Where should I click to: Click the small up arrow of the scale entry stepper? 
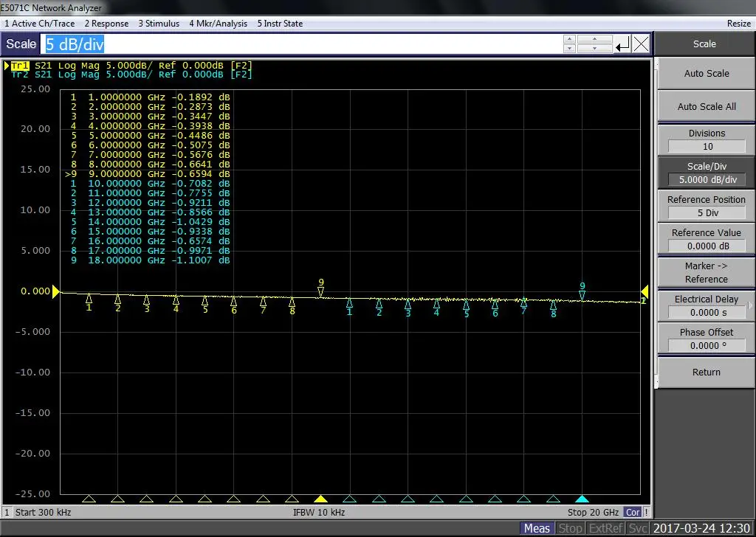pos(569,40)
